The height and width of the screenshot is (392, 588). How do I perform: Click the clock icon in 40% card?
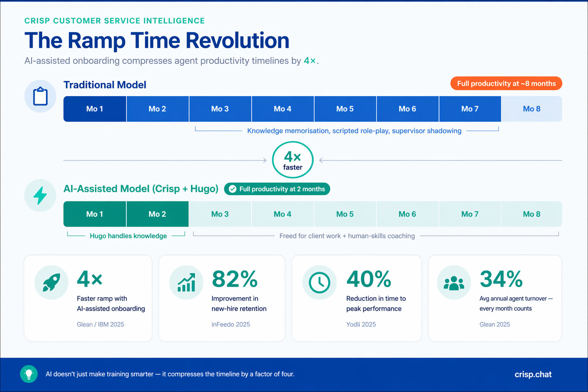point(319,283)
